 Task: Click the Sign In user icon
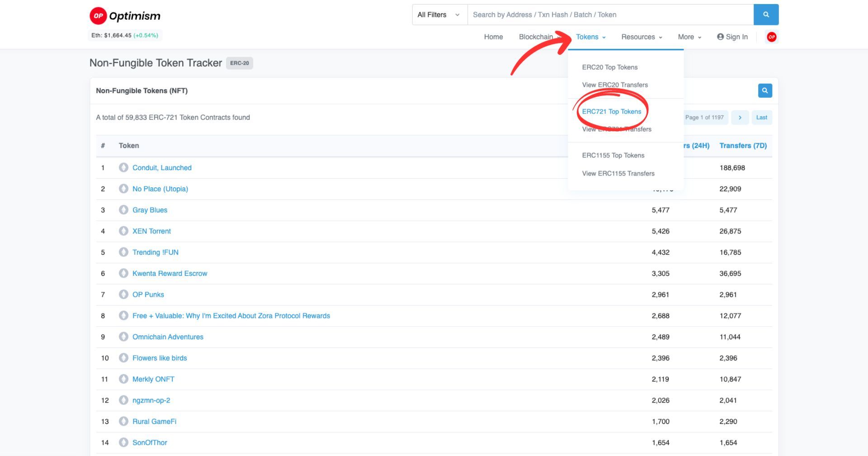[720, 37]
